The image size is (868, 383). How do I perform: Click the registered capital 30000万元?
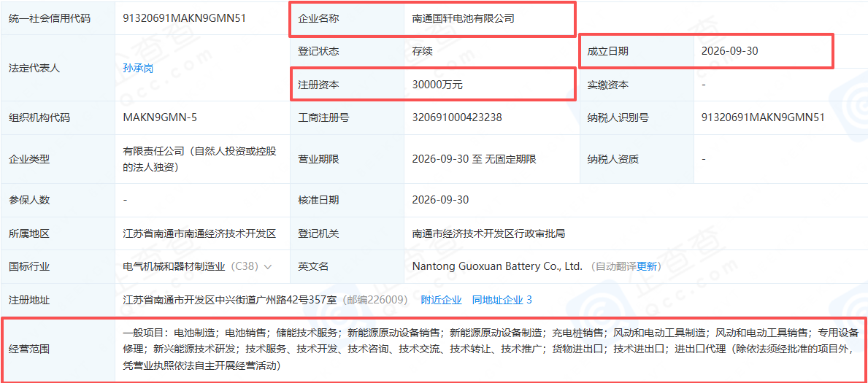click(437, 85)
